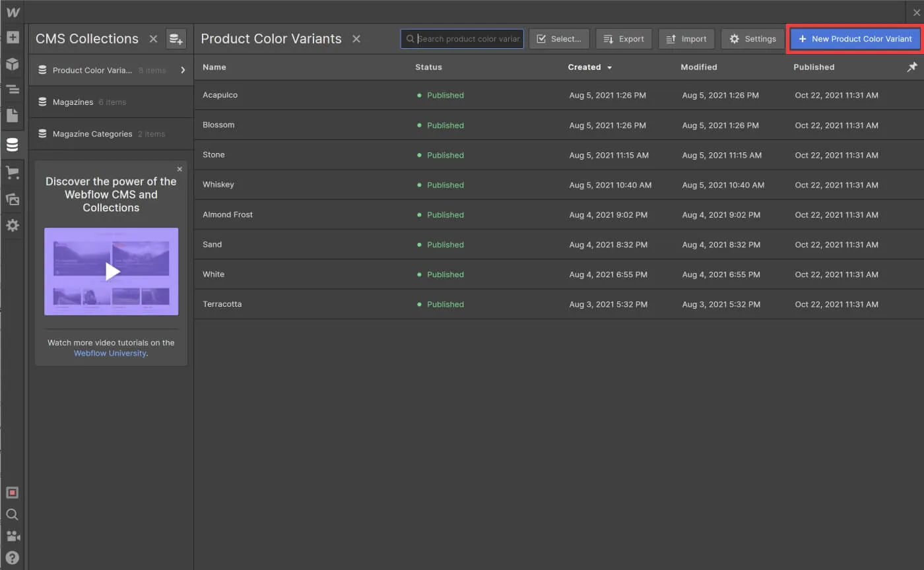This screenshot has height=570, width=924.
Task: Focus the search product color variants field
Action: [462, 39]
